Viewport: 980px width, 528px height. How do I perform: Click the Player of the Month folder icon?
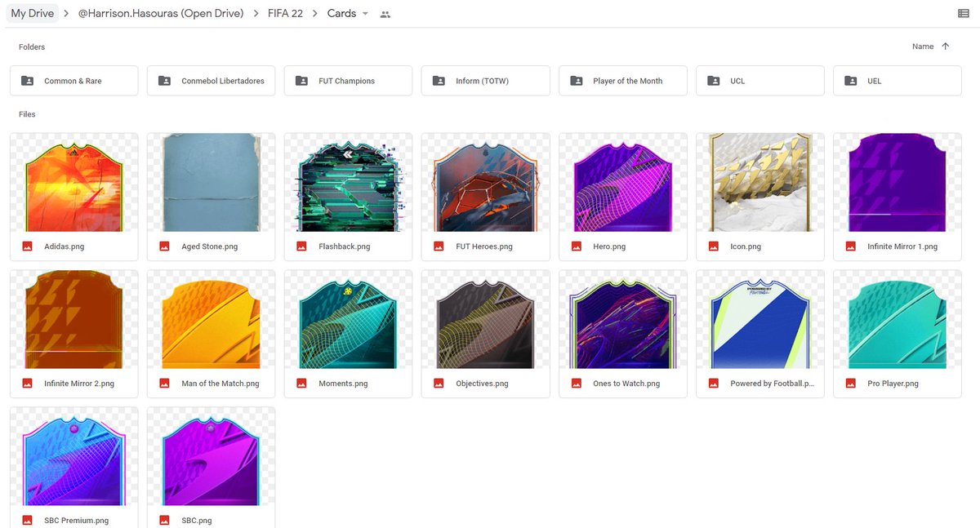[576, 81]
